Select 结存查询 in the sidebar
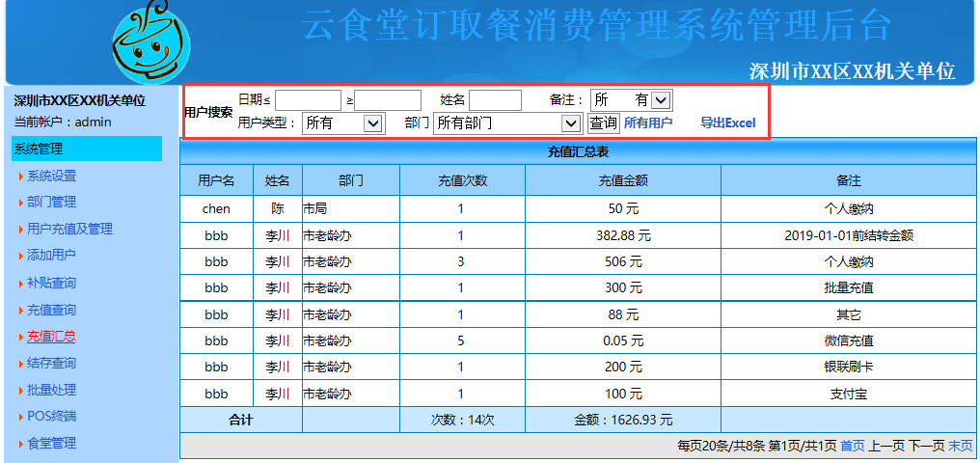This screenshot has height=463, width=980. click(51, 363)
